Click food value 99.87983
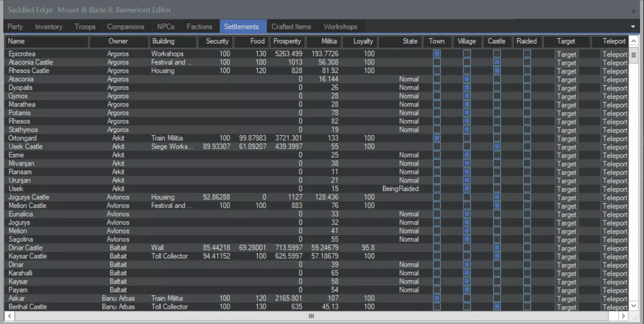This screenshot has width=644, height=324. 252,138
